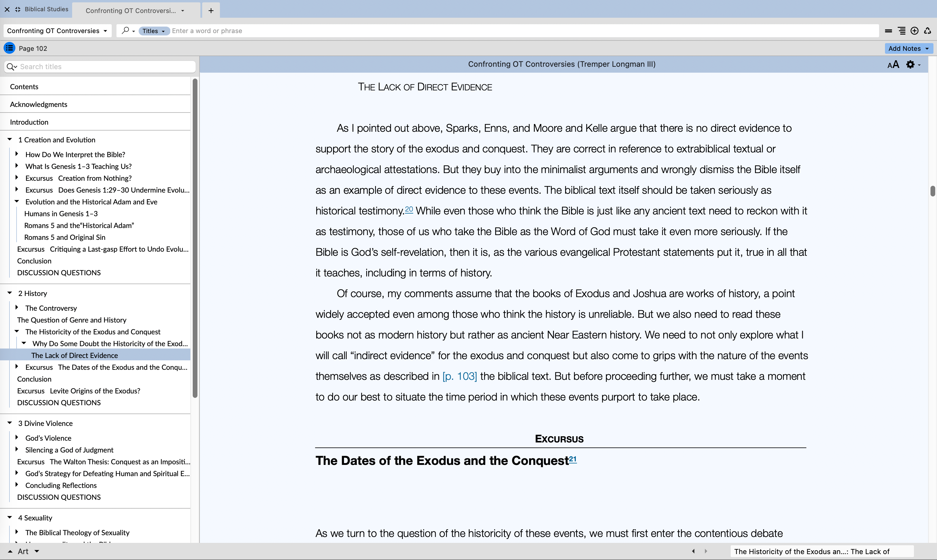Focus the 'Enter a word or phrase' field

point(523,31)
